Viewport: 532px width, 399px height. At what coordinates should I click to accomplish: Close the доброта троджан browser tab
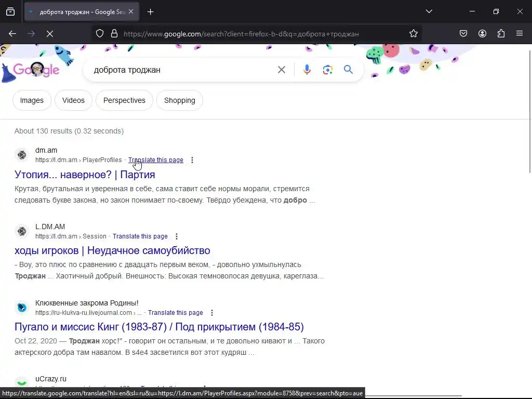(x=131, y=11)
